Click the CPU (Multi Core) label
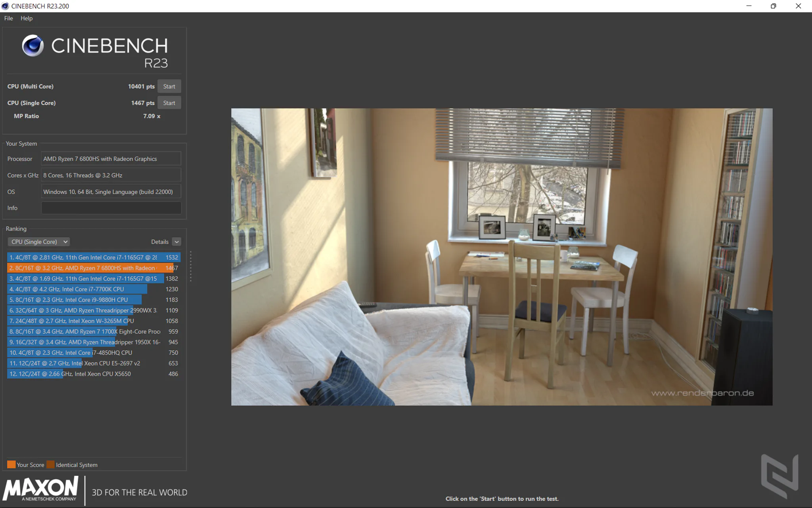812x508 pixels. pos(30,87)
